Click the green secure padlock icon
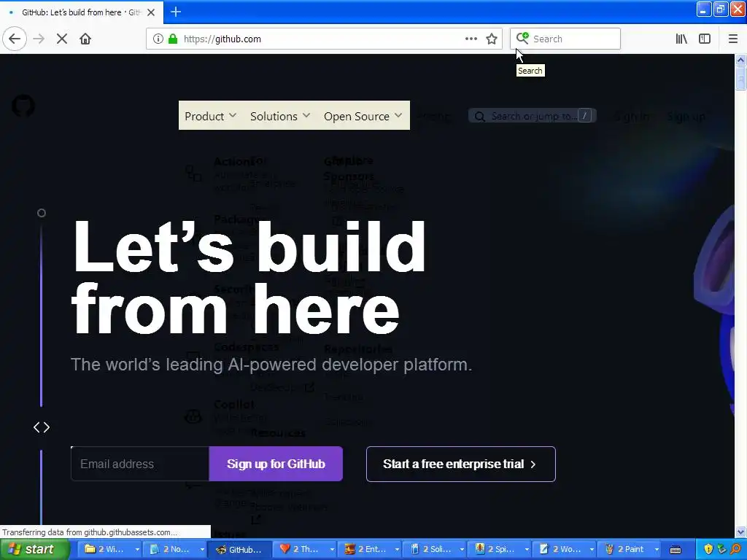Image resolution: width=747 pixels, height=560 pixels. pyautogui.click(x=172, y=39)
